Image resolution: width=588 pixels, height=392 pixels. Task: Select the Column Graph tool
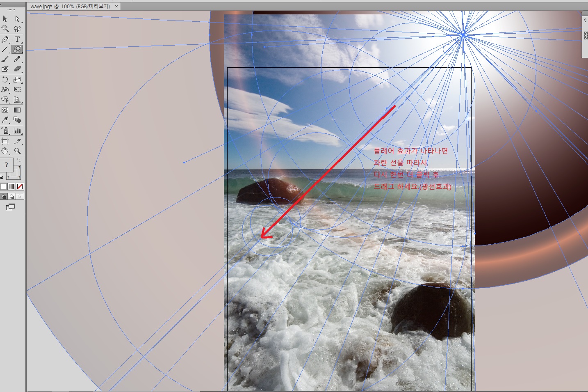coord(17,131)
